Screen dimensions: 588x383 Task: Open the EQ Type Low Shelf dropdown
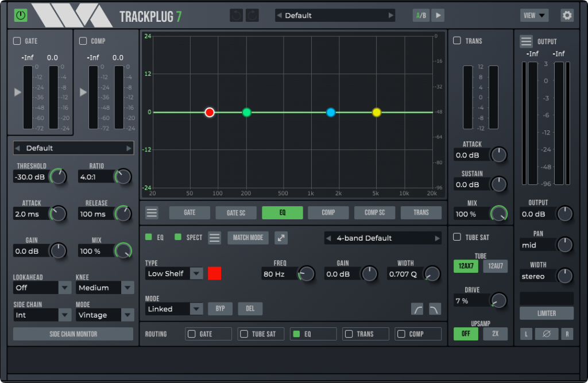tap(174, 273)
